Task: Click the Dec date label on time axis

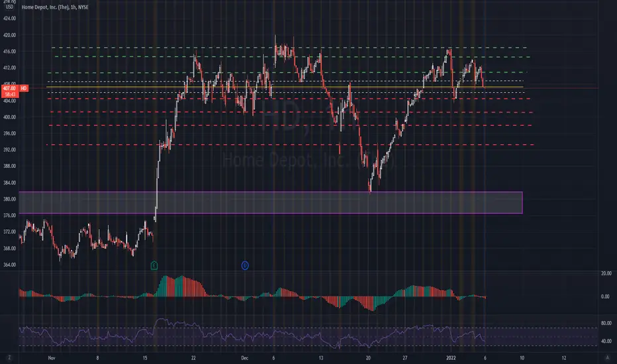Action: pyautogui.click(x=244, y=358)
